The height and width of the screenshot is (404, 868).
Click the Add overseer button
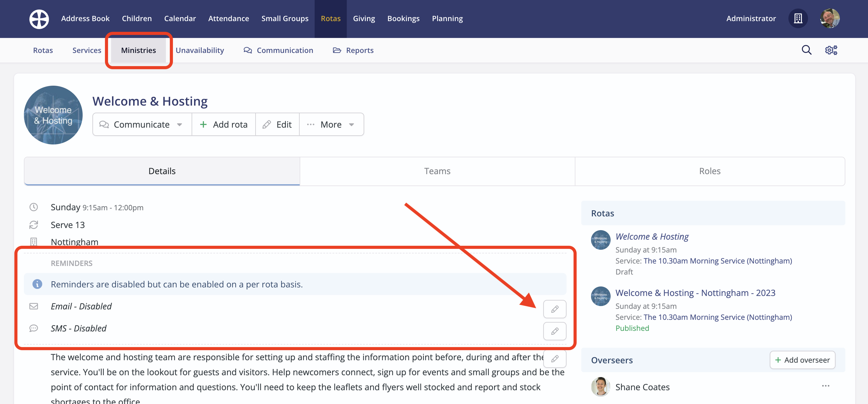point(802,360)
